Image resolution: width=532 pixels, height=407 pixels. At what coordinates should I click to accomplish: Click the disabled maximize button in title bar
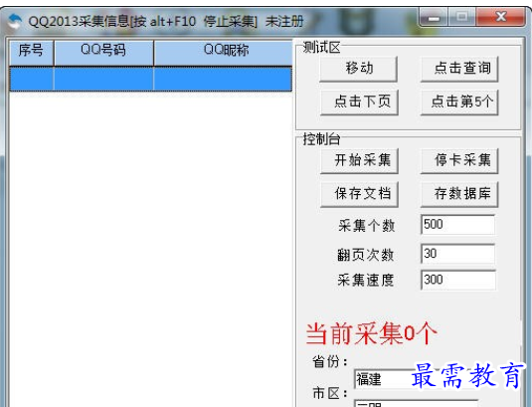[x=461, y=16]
